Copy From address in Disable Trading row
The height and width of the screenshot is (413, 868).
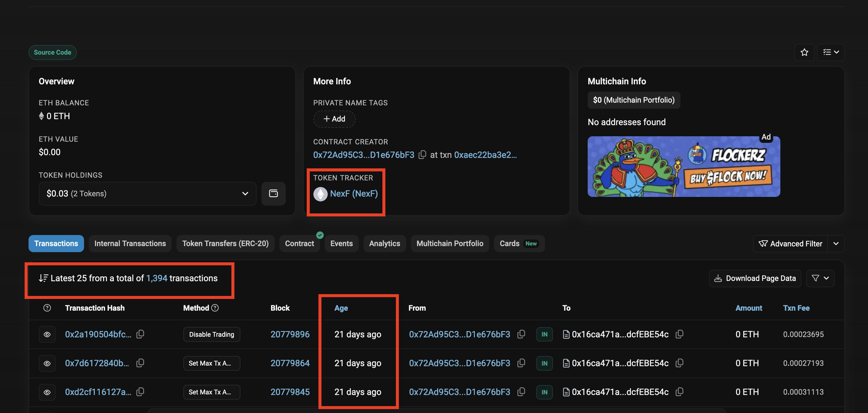521,334
